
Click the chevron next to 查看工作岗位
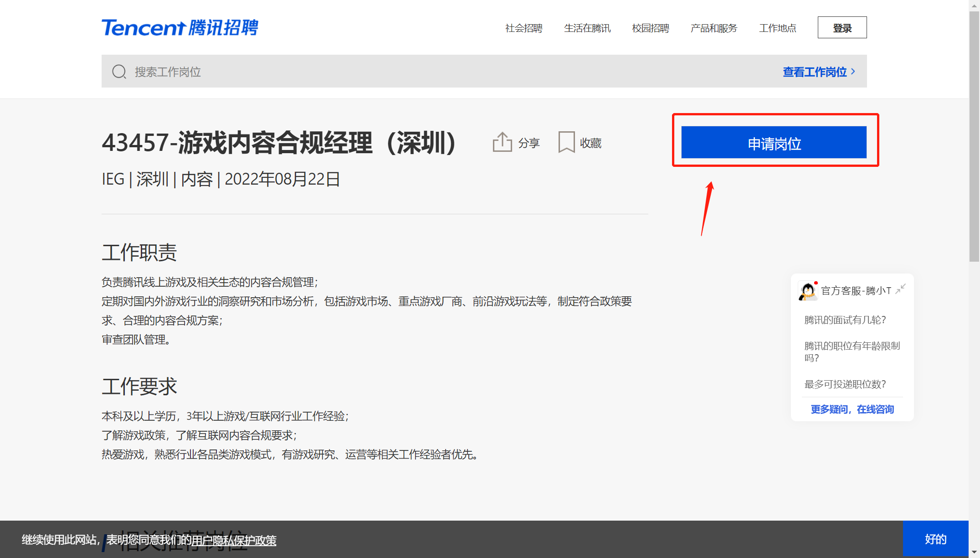click(853, 72)
